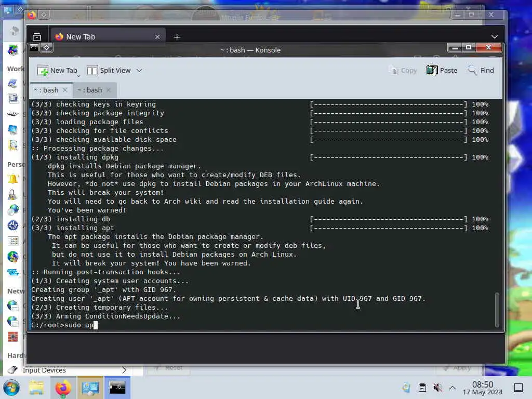532x399 pixels.
Task: Click the padlock user icon in Settings sidebar
Action: pos(12,194)
